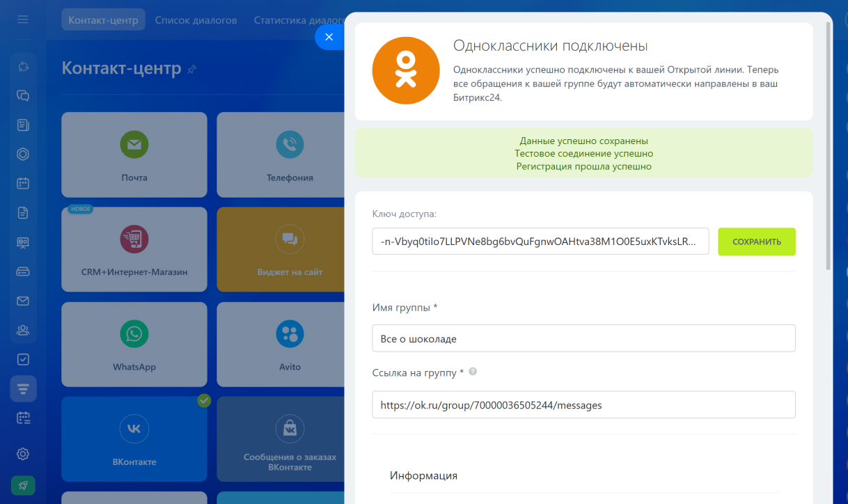This screenshot has width=848, height=504.
Task: Click the hexagon icon in the sidebar
Action: 23,155
